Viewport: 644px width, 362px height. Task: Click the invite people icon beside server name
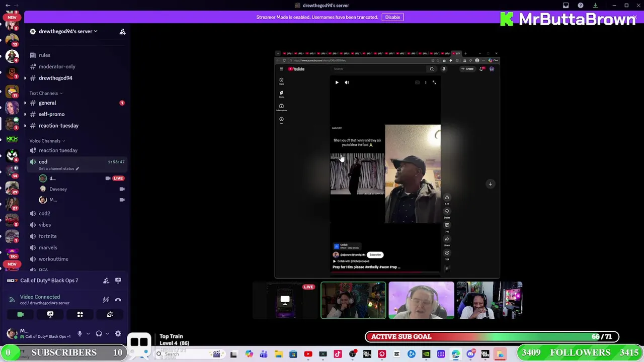pyautogui.click(x=122, y=32)
